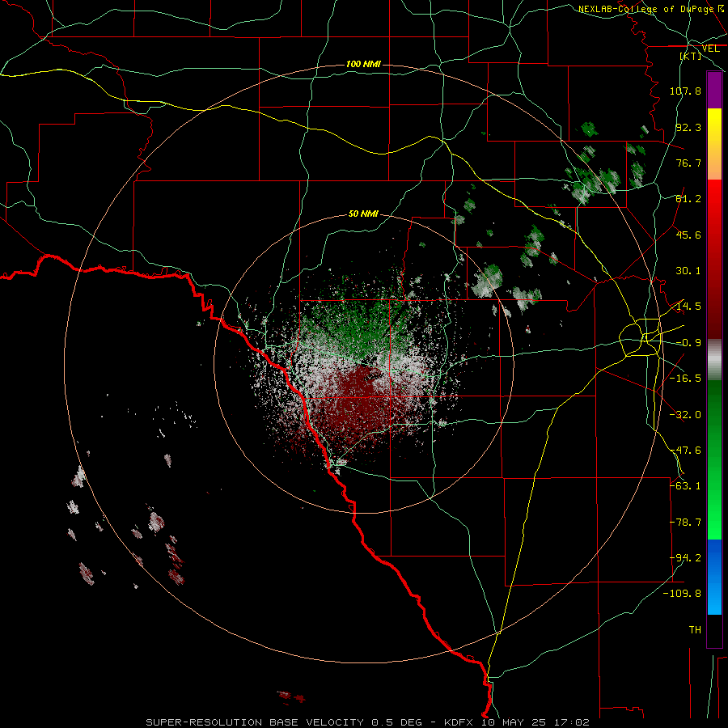Screen dimensions: 728x728
Task: Click the 14.5 legend value
Action: tap(688, 307)
